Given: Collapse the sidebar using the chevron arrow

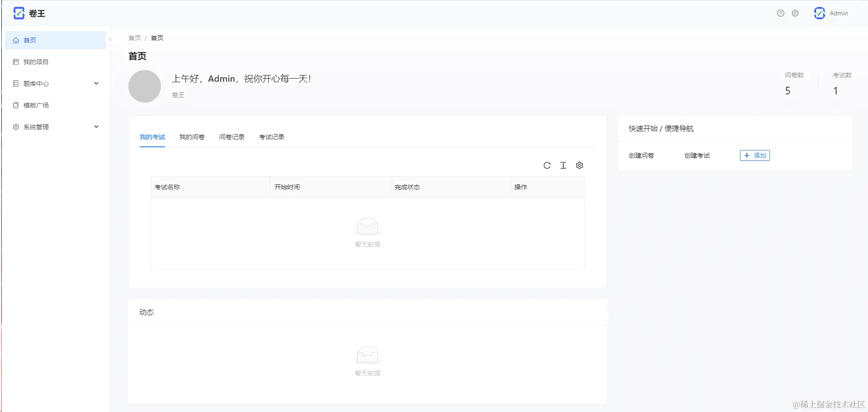Looking at the screenshot, I should [110, 39].
